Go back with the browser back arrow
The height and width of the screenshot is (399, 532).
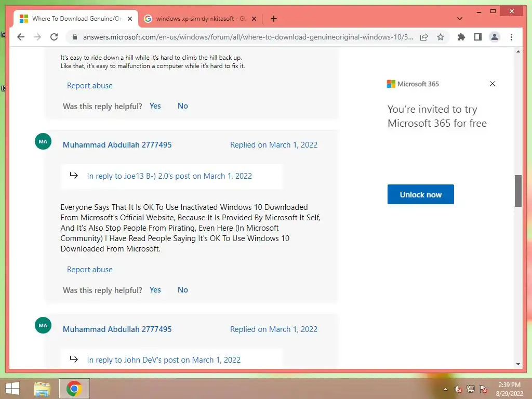[x=21, y=37]
